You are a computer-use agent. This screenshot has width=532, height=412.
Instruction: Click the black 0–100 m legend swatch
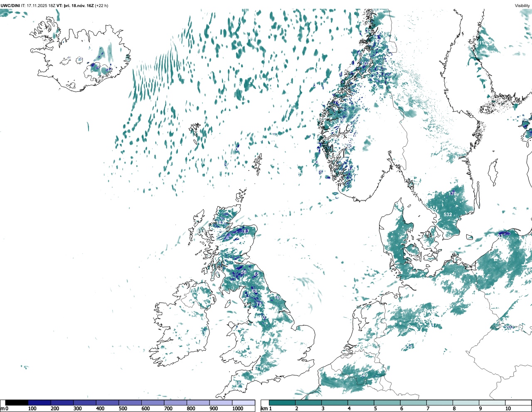17,402
